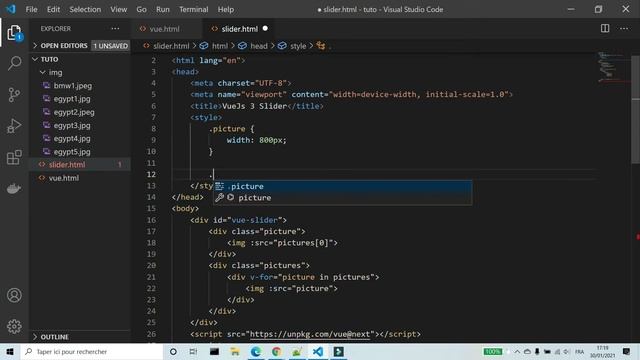Open the Explorer view in the activity bar
Image resolution: width=640 pixels, height=360 pixels.
pyautogui.click(x=14, y=33)
